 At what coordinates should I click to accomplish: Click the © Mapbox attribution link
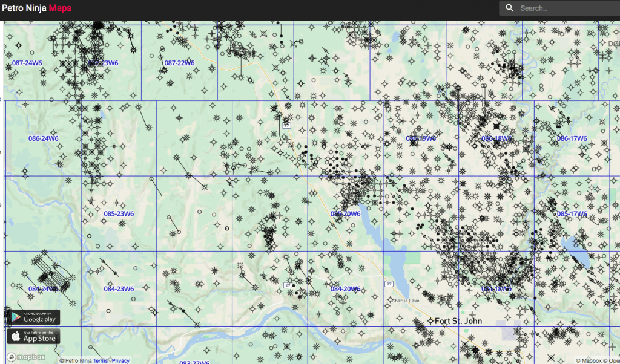coord(591,360)
